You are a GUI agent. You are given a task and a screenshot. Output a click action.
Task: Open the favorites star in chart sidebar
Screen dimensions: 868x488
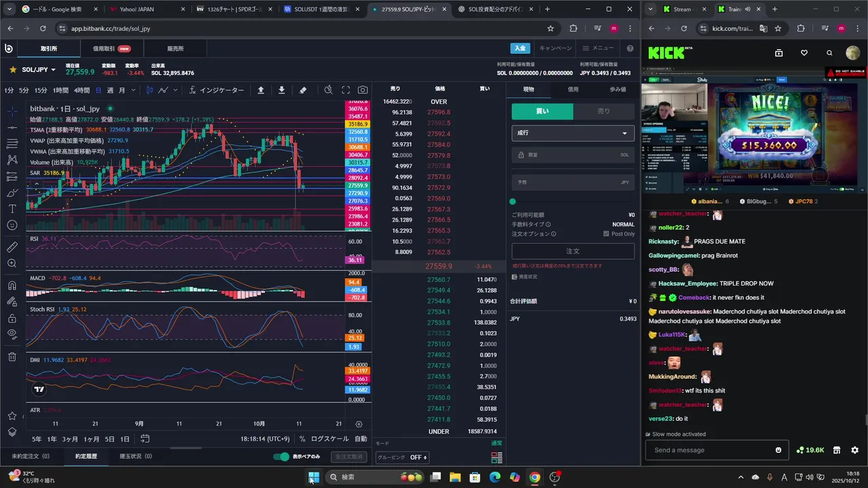tap(12, 415)
